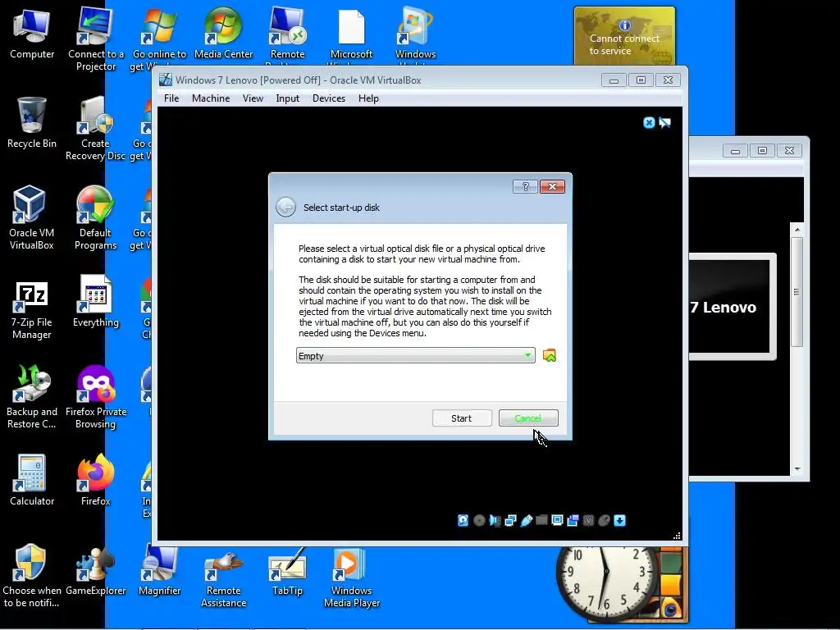Open Oracle VM VirtualBox desktop shortcut
840x630 pixels.
pyautogui.click(x=31, y=217)
